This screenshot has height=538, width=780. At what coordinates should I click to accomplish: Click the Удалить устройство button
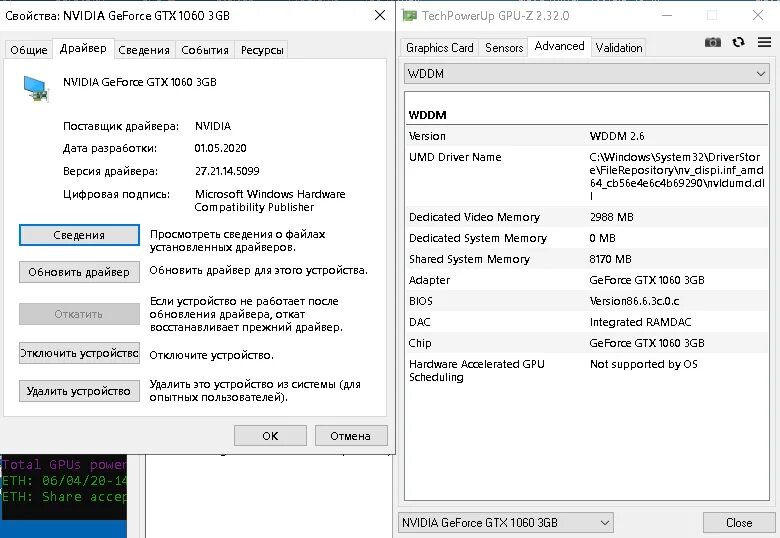tap(79, 391)
